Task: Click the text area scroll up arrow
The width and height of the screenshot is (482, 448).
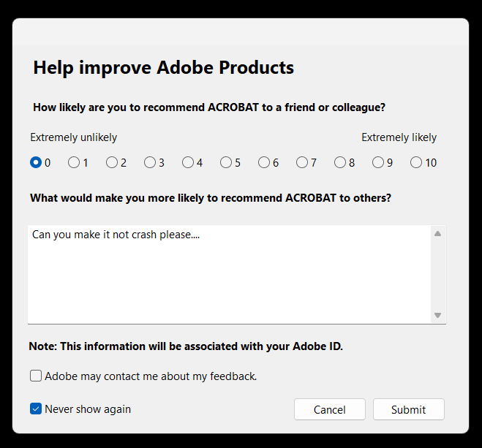Action: coord(437,234)
